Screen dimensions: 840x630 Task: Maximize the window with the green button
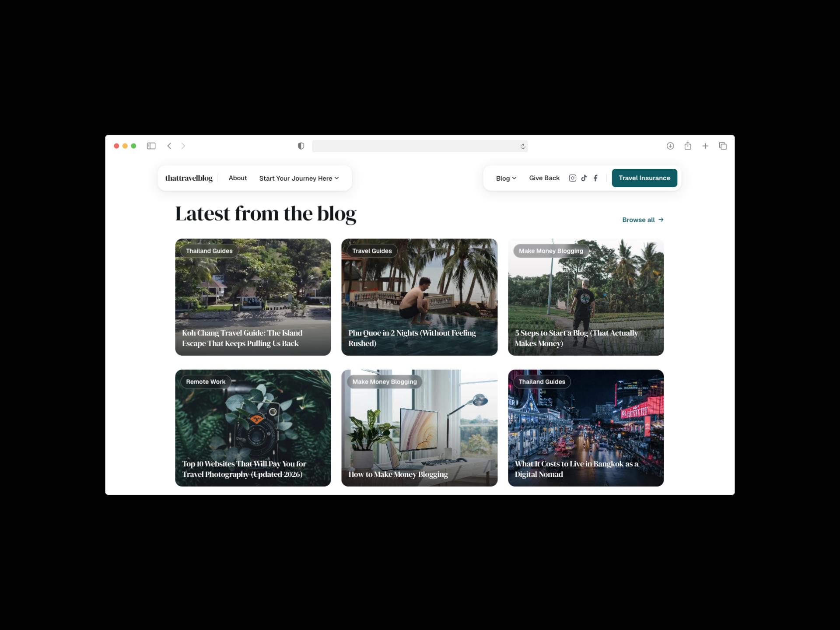click(134, 146)
